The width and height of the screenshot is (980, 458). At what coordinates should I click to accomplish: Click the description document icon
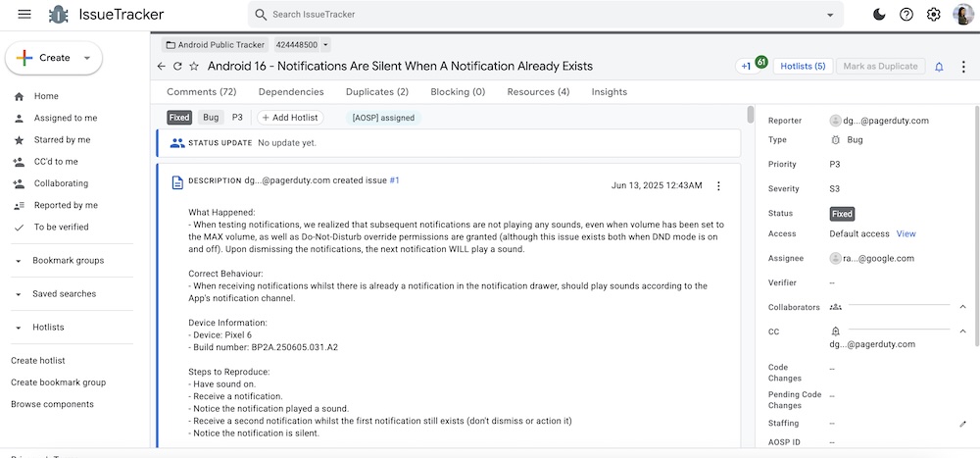177,182
